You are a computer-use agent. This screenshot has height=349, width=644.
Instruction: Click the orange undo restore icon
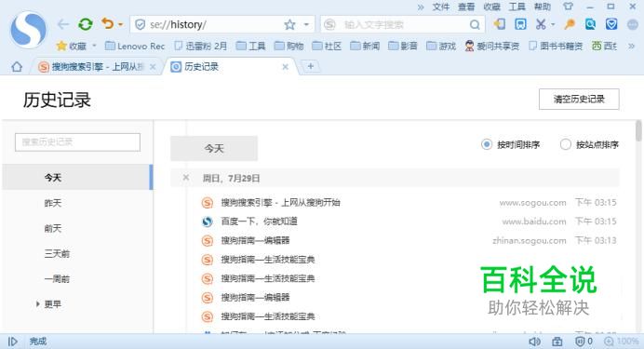(108, 24)
